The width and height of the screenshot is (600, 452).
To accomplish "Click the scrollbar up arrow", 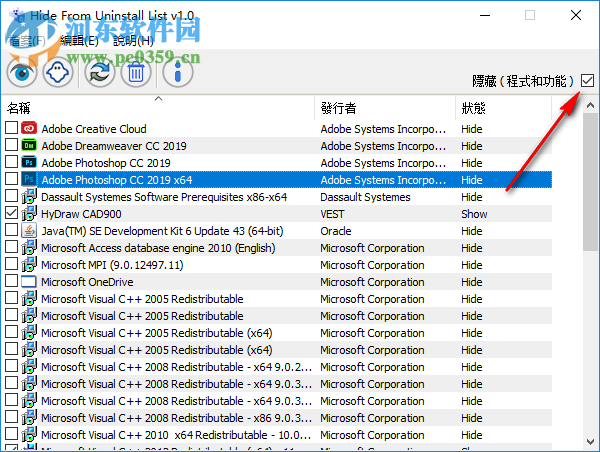I will [590, 105].
